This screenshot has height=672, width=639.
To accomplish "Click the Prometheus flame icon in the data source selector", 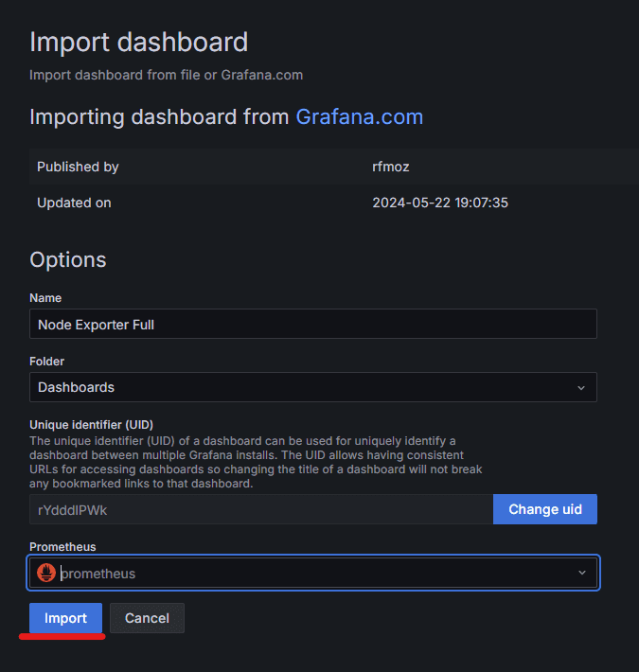I will [x=46, y=573].
